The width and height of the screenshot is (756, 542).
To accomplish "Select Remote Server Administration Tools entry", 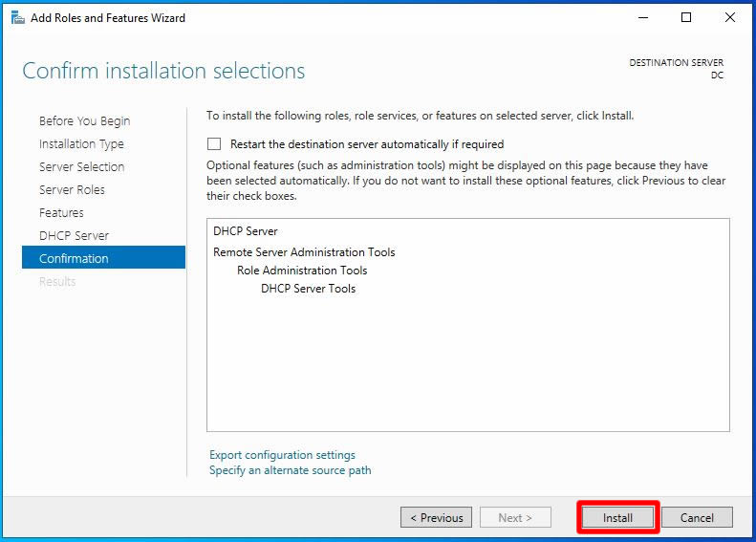I will tap(304, 252).
